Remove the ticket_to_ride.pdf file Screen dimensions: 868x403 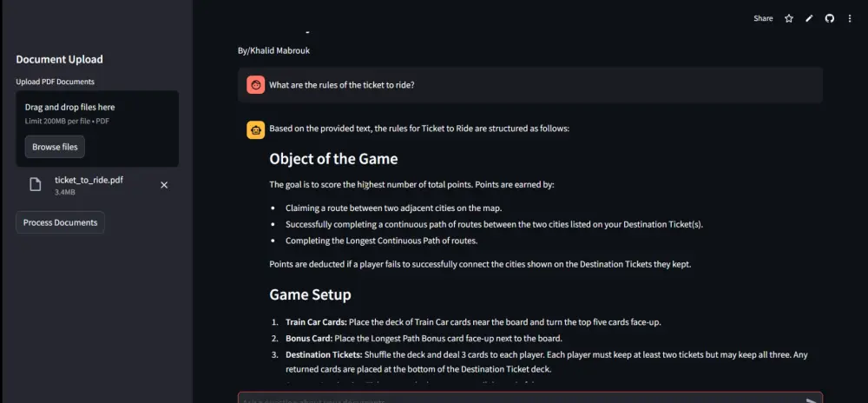point(164,185)
